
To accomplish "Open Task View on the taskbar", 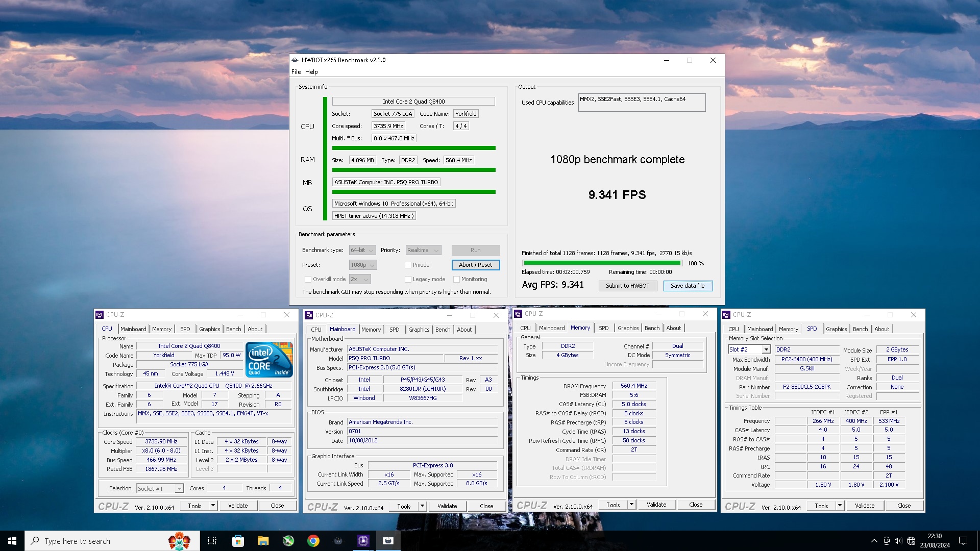I will [212, 541].
